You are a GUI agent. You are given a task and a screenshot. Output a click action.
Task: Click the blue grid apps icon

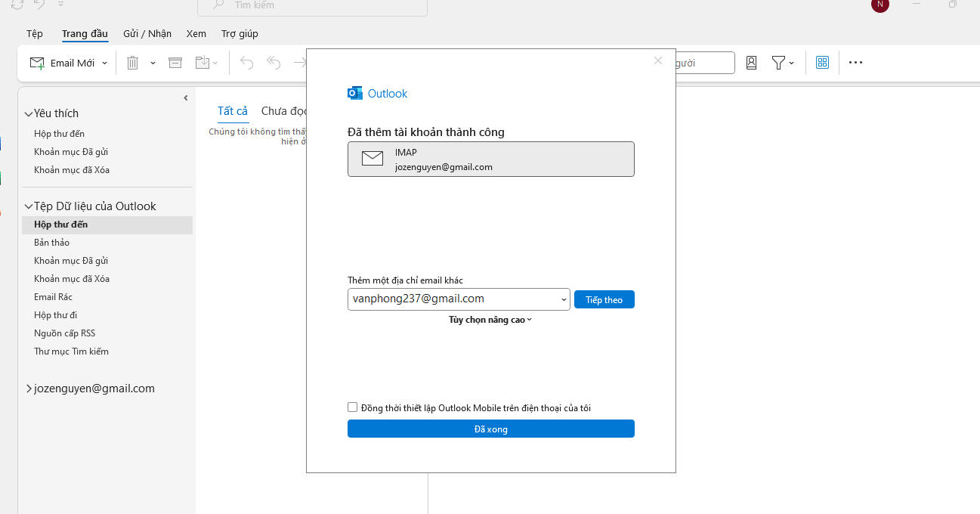823,63
